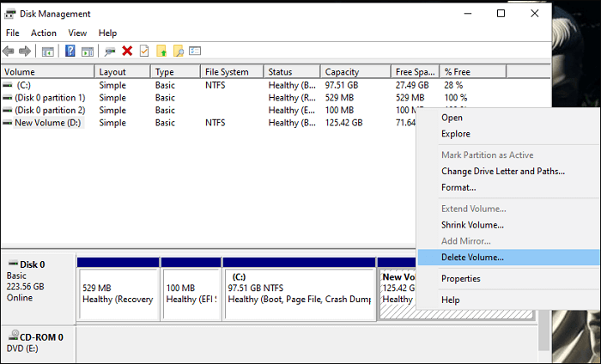Open Properties from the context menu
This screenshot has width=601, height=364.
click(460, 278)
